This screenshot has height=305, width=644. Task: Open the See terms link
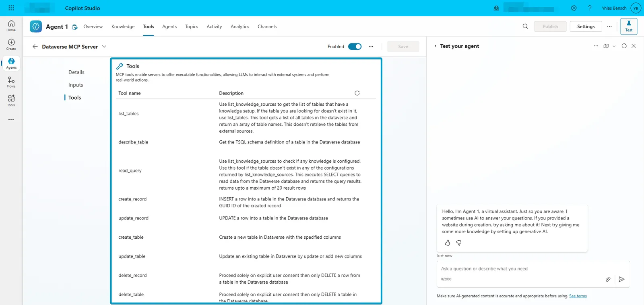[578, 296]
